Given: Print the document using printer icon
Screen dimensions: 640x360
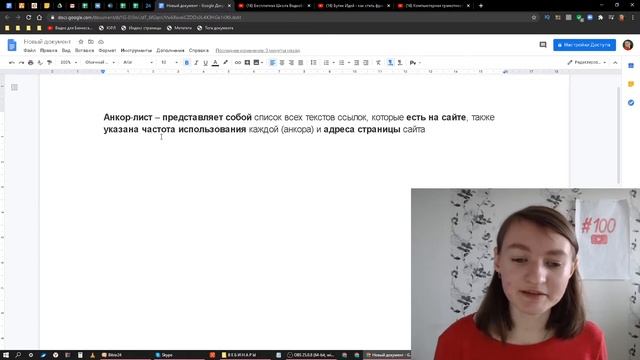Looking at the screenshot, I should point(31,62).
